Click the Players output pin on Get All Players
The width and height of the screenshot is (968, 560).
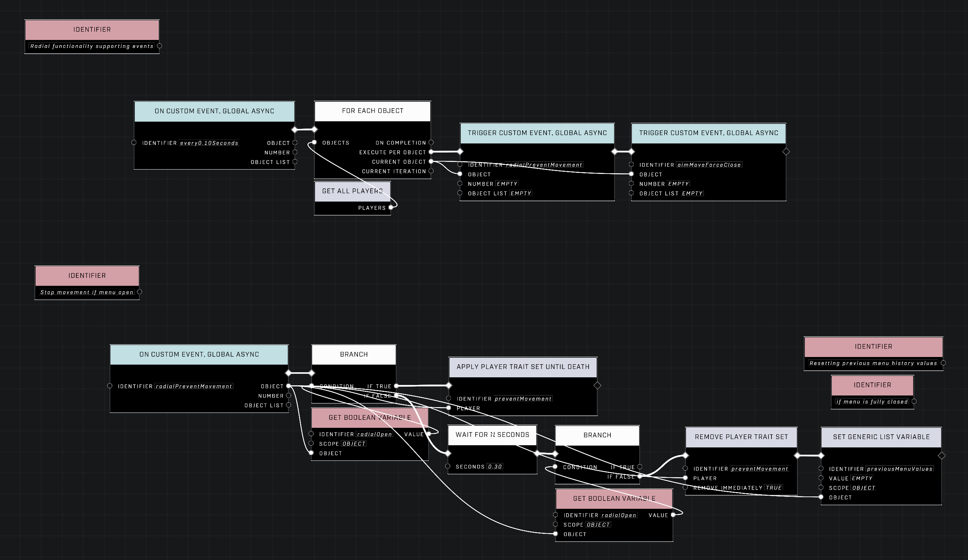pos(391,208)
